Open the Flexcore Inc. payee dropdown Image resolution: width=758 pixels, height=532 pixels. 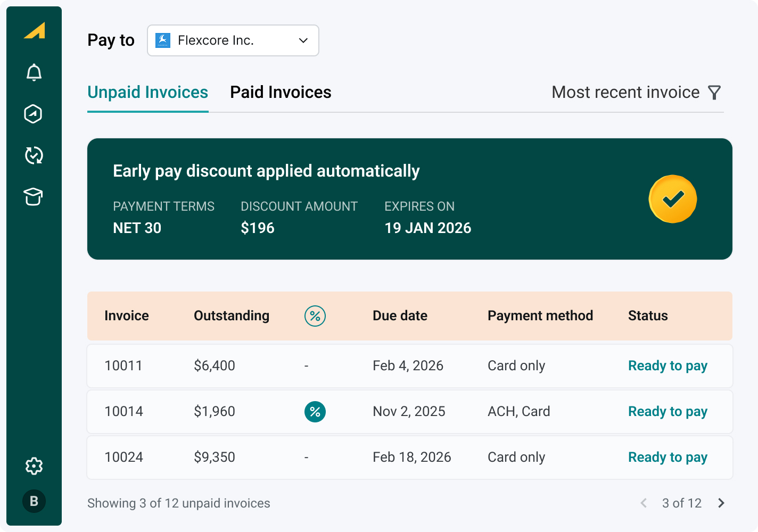233,40
